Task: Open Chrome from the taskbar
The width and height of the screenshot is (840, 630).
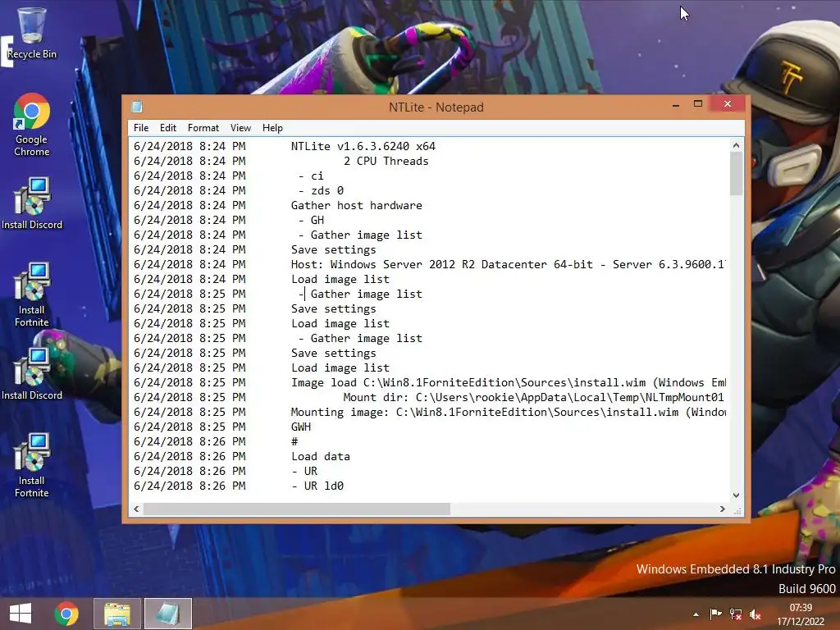Action: [x=66, y=614]
